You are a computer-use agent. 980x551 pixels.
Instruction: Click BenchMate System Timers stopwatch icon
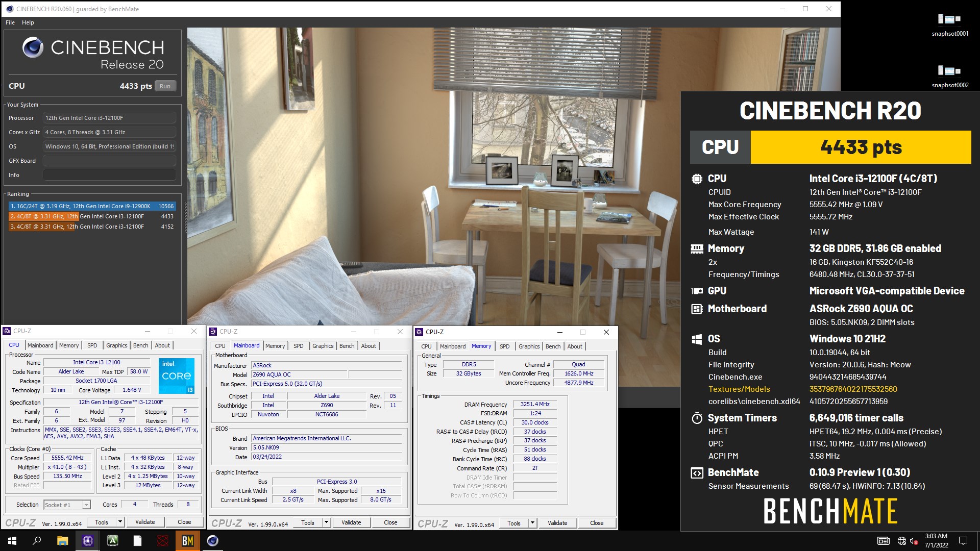[x=697, y=418]
